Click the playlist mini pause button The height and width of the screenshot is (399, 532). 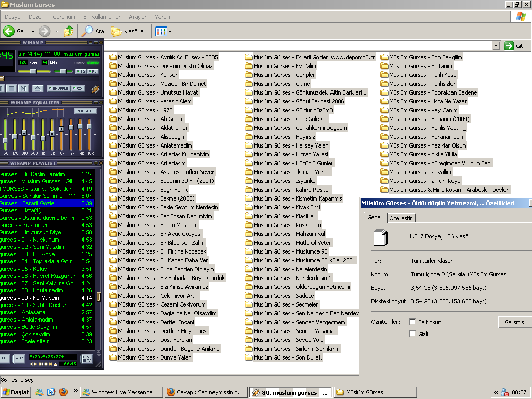pyautogui.click(x=41, y=364)
